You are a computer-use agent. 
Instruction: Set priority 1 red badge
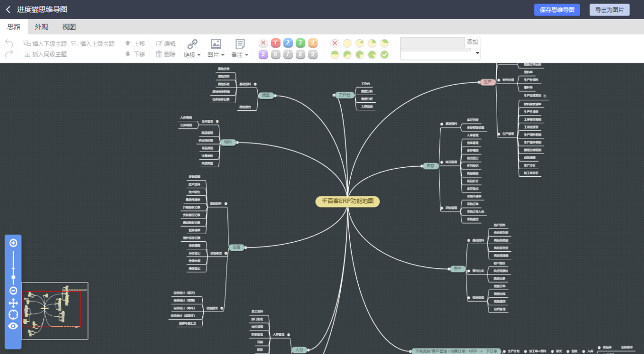tap(275, 43)
